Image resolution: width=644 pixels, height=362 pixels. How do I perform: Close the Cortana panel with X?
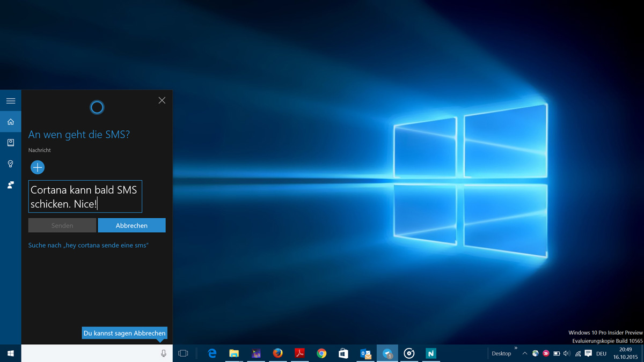tap(162, 100)
